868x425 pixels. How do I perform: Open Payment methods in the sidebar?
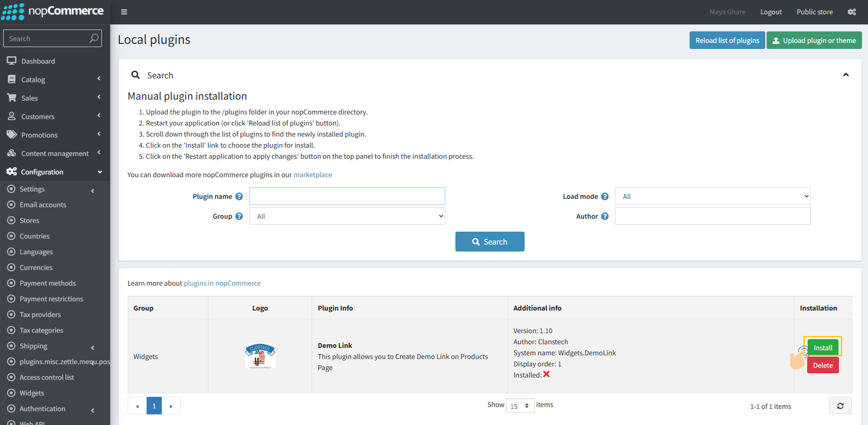(47, 283)
